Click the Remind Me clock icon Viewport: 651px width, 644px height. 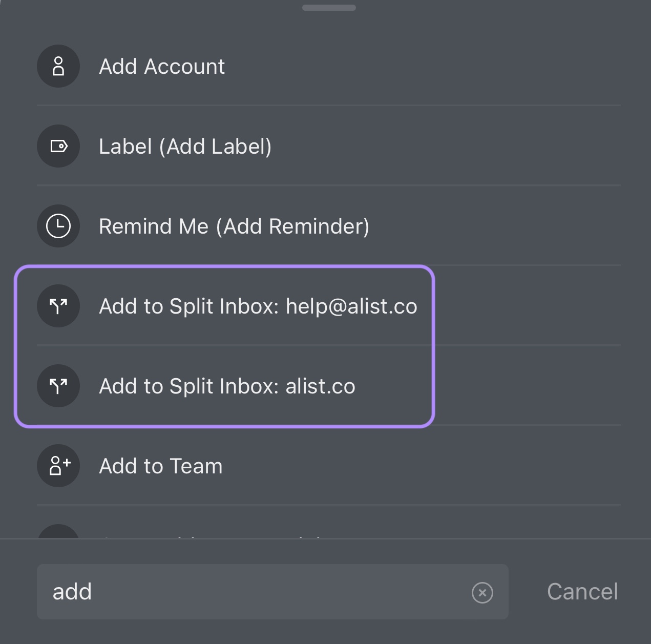[x=58, y=226]
